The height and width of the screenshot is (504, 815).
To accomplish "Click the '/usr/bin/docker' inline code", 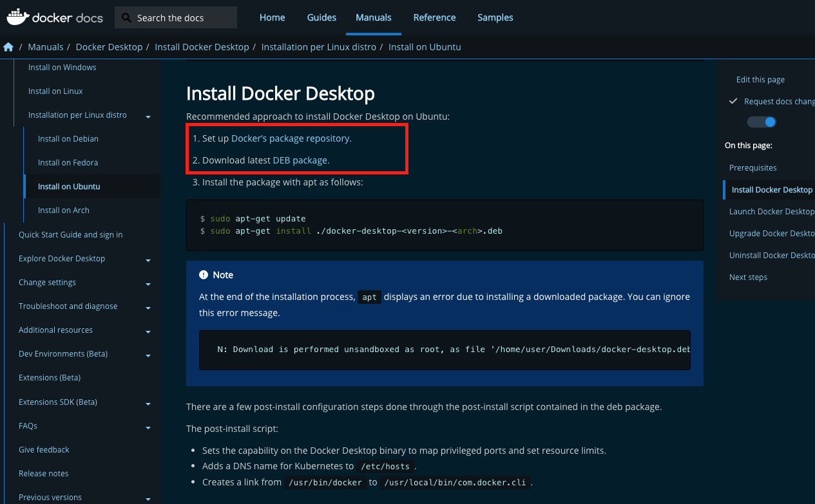I will click(325, 483).
